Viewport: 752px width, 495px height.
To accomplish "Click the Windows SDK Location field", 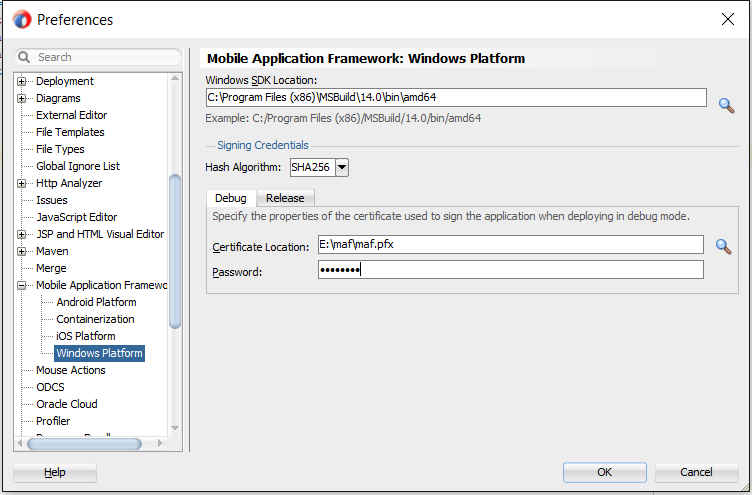I will 456,97.
